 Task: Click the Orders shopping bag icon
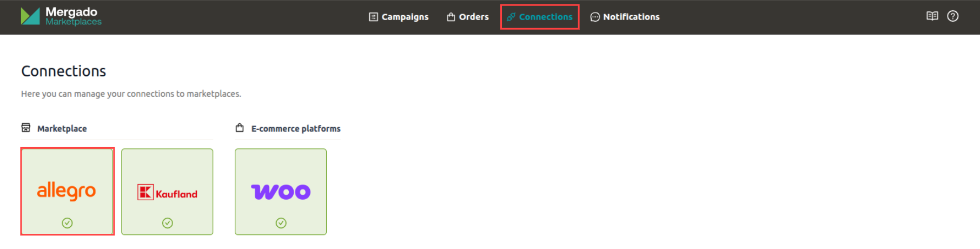451,17
